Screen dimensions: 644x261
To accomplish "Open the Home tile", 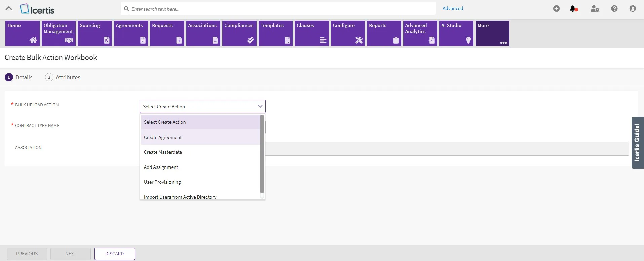I will click(x=23, y=33).
